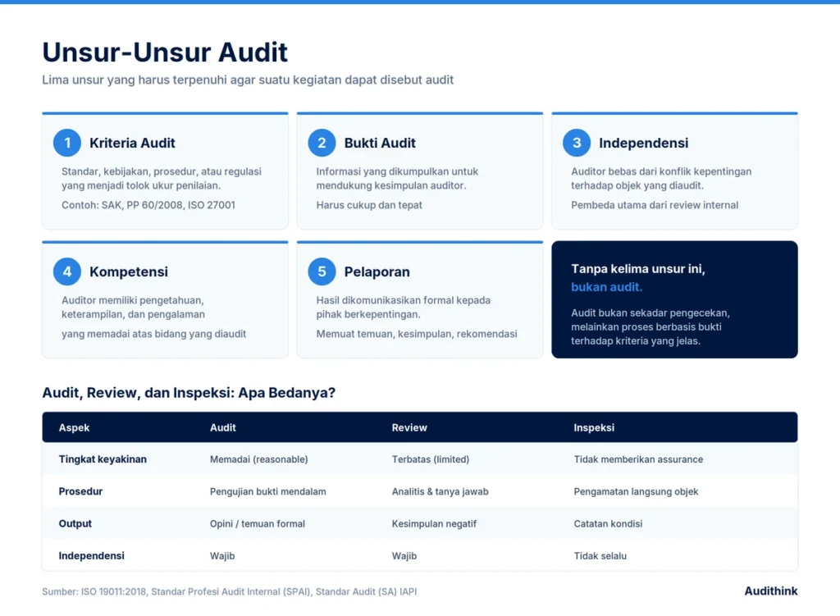Click the Unsur-Unsur Audit main title

tap(165, 52)
